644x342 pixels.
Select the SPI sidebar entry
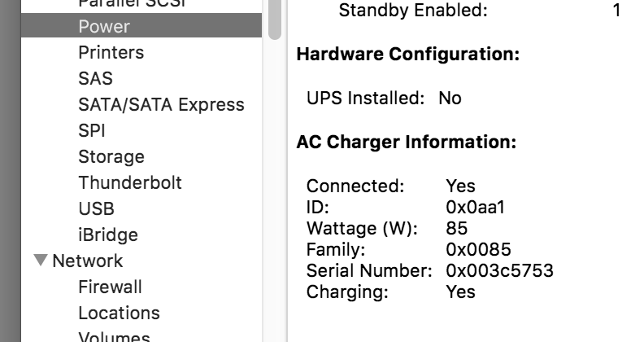(x=92, y=130)
